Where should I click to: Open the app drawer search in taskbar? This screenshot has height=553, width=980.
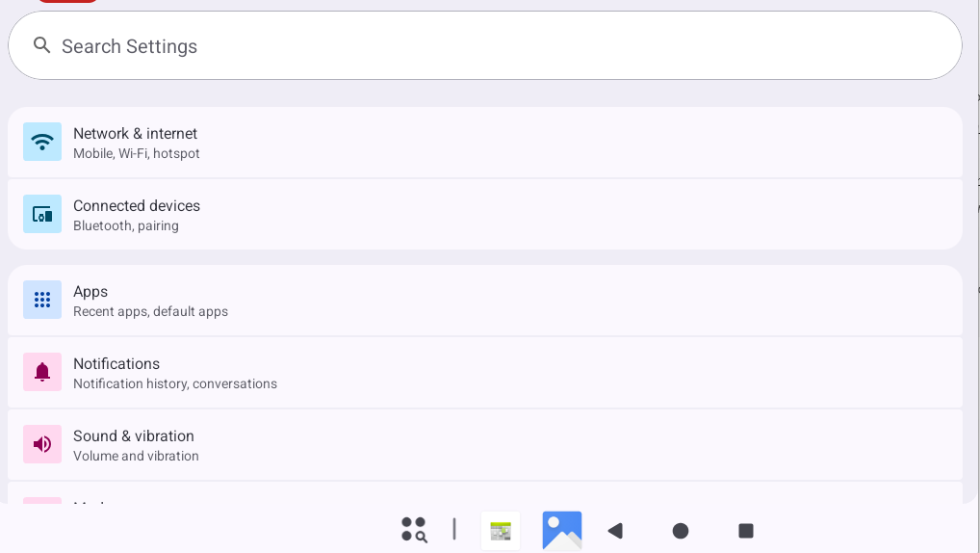414,530
